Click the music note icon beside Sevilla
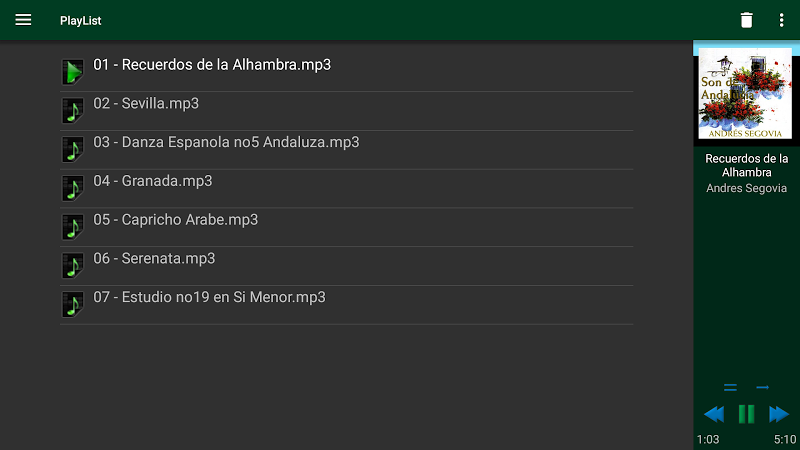Viewport: 800px width, 450px height. coord(72,110)
